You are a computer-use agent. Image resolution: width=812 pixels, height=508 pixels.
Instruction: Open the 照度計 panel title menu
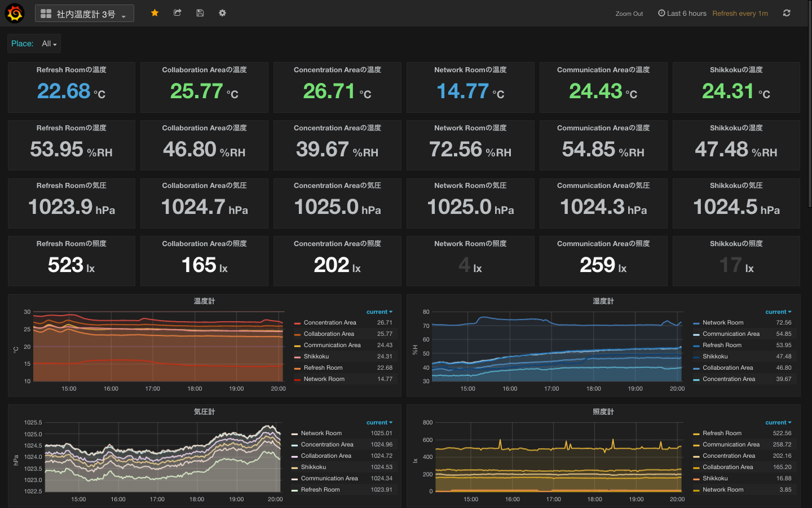point(603,412)
